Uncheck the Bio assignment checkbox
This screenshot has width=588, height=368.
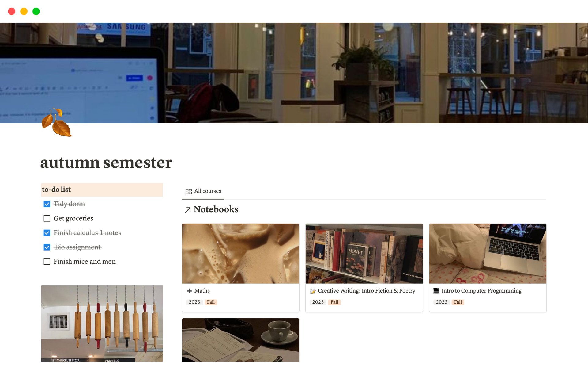[x=47, y=247]
